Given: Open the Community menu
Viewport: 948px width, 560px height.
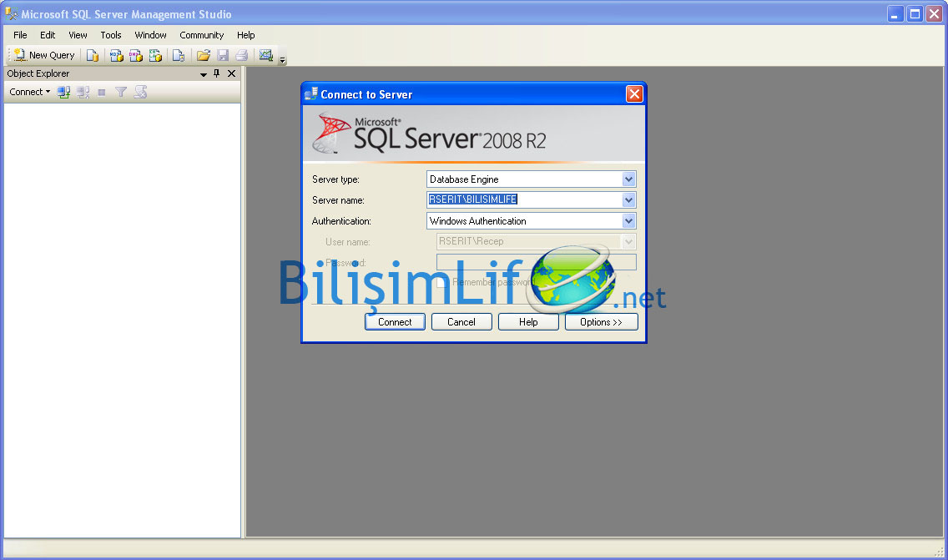Looking at the screenshot, I should point(201,35).
